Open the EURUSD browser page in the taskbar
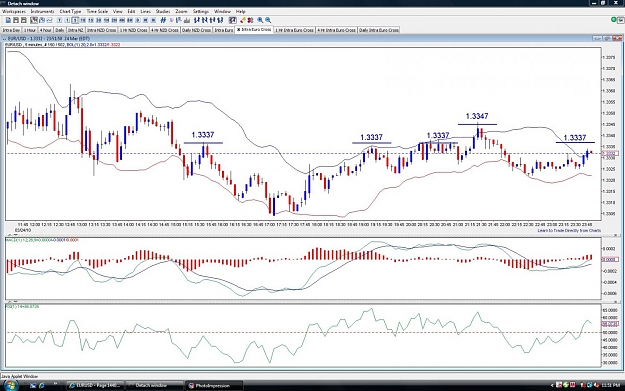The width and height of the screenshot is (625, 391). pos(95,385)
